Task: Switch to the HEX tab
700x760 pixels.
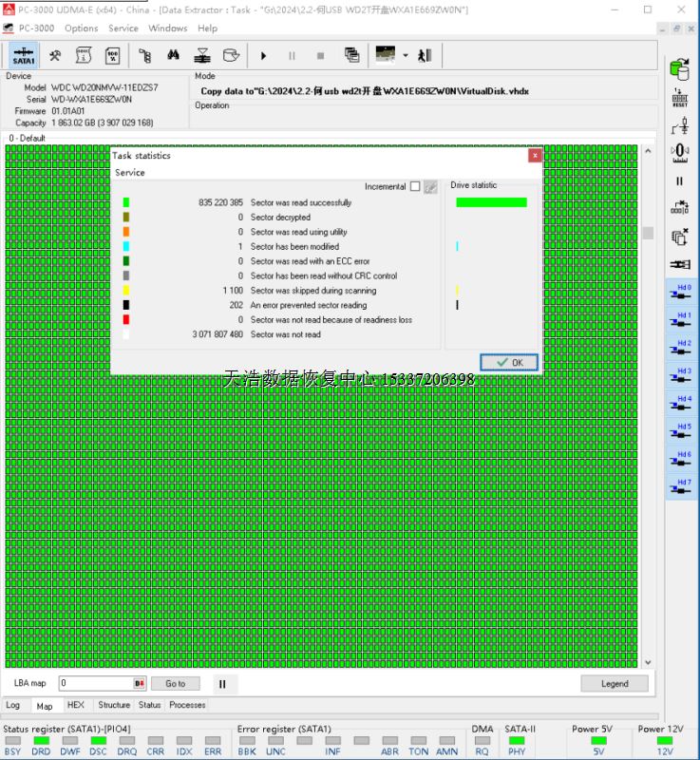Action: coord(76,705)
